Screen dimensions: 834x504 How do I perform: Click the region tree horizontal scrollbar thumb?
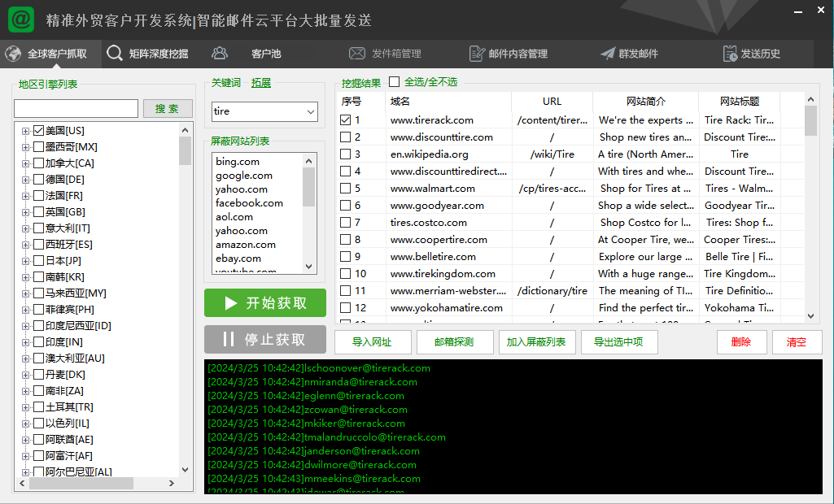pos(81,483)
